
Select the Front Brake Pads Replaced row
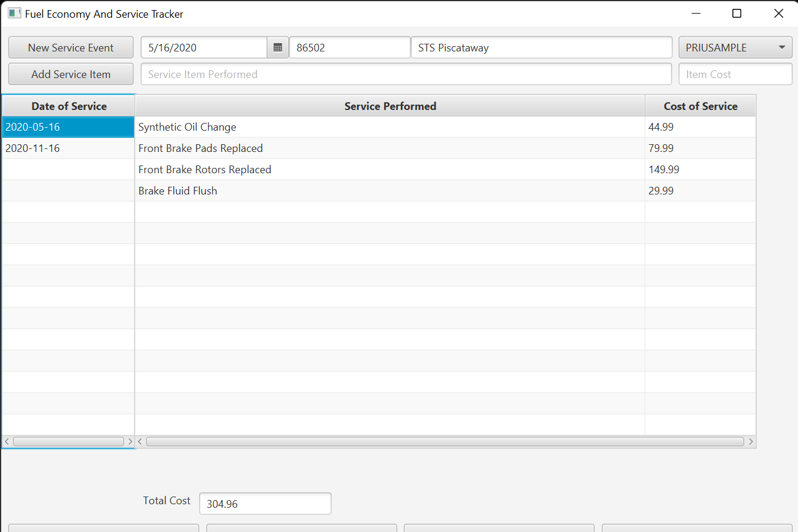pos(445,148)
